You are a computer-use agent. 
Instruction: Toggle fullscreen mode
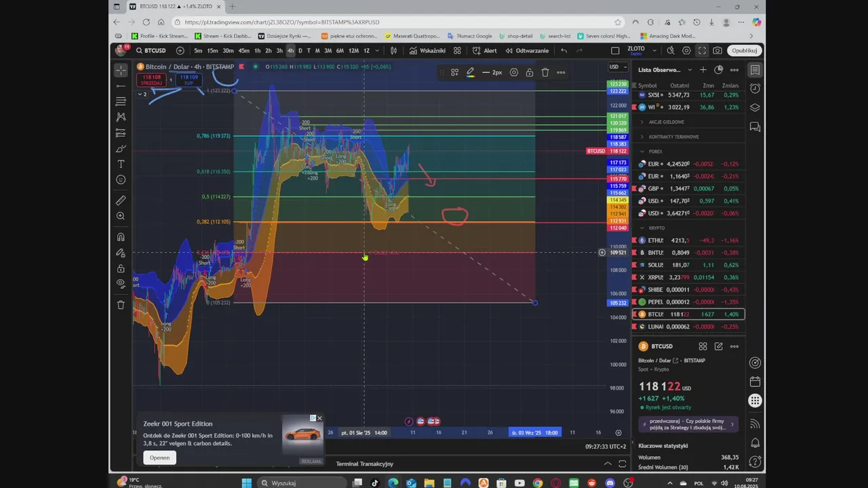pos(702,51)
